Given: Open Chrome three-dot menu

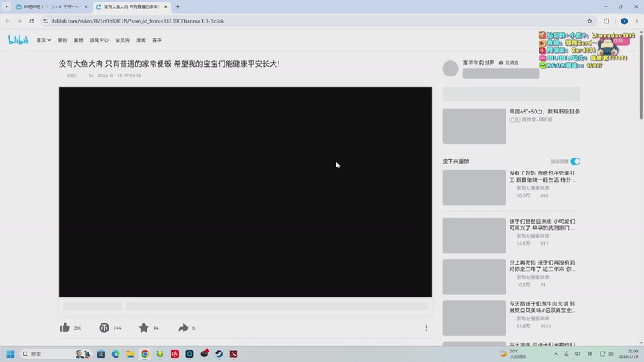Looking at the screenshot, I should [x=637, y=21].
